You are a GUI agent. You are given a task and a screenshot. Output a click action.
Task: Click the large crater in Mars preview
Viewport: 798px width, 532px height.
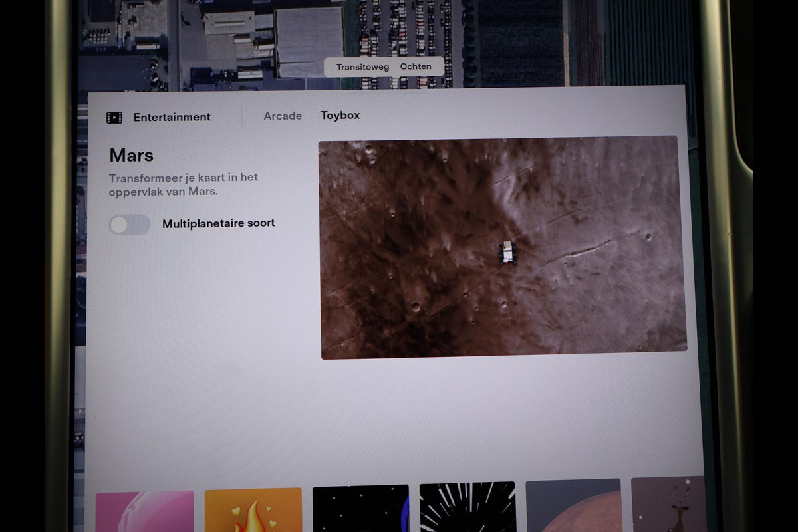point(416,307)
